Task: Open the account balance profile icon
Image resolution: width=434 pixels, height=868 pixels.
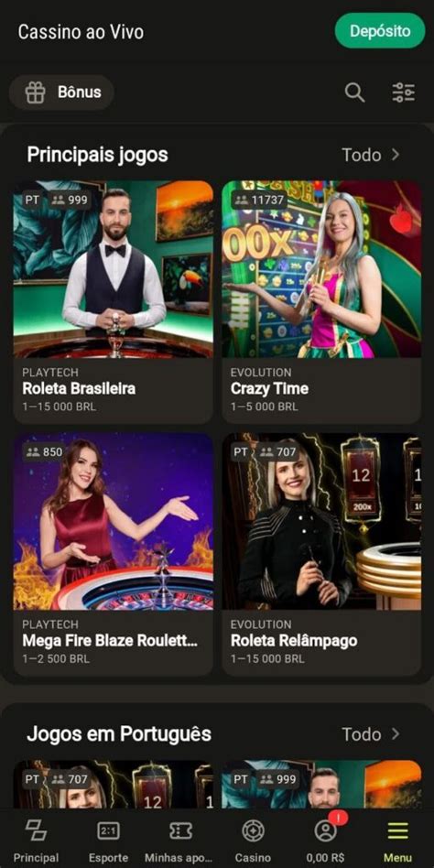Action: [326, 830]
